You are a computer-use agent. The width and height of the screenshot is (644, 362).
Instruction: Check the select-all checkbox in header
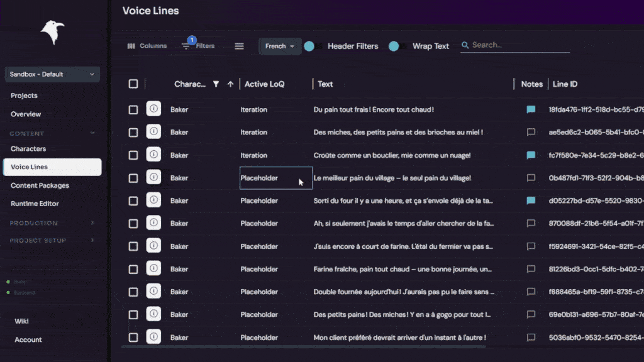(133, 84)
